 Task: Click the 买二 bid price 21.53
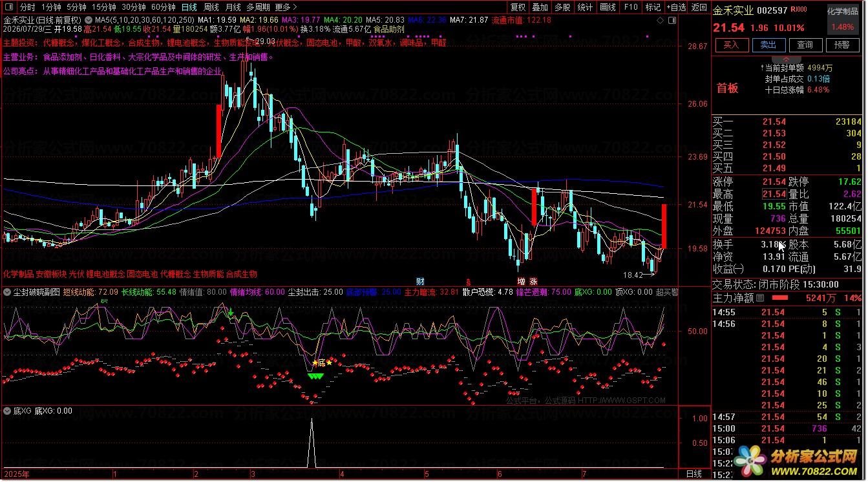774,133
